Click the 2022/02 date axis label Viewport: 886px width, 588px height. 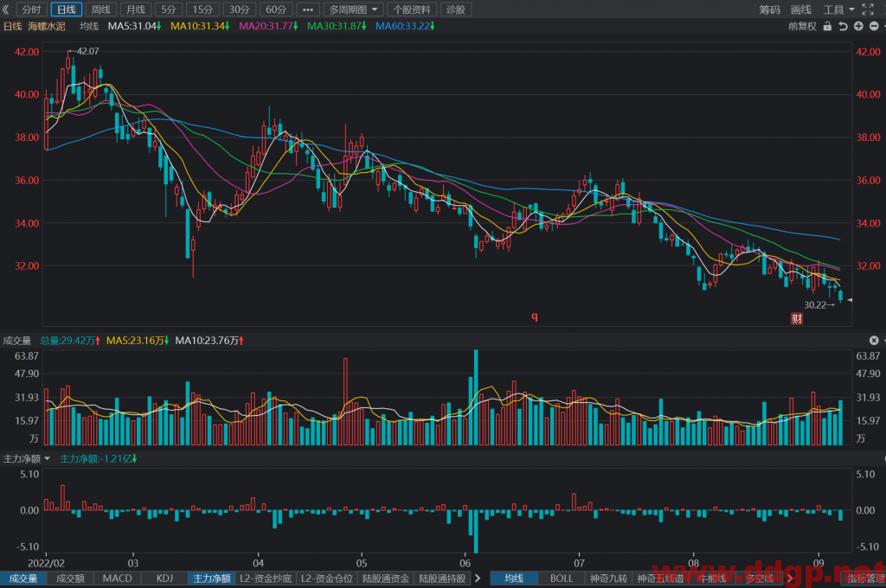pos(46,563)
